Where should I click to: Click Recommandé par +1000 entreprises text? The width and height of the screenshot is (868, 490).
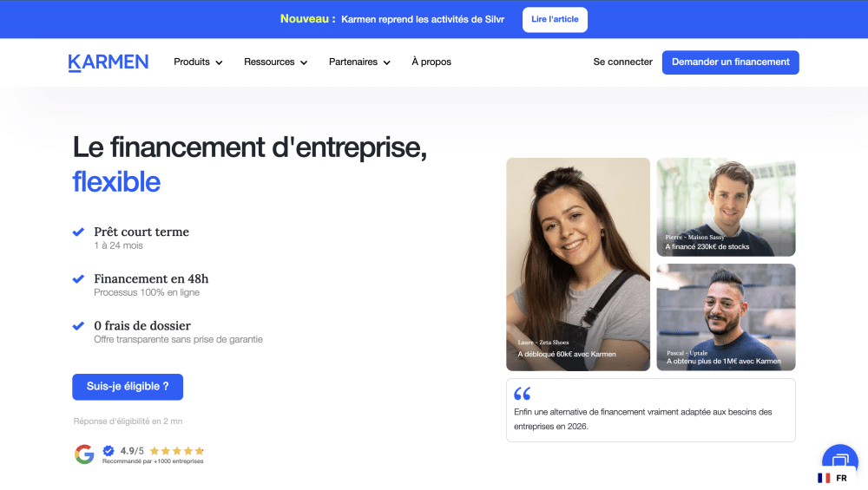point(153,461)
